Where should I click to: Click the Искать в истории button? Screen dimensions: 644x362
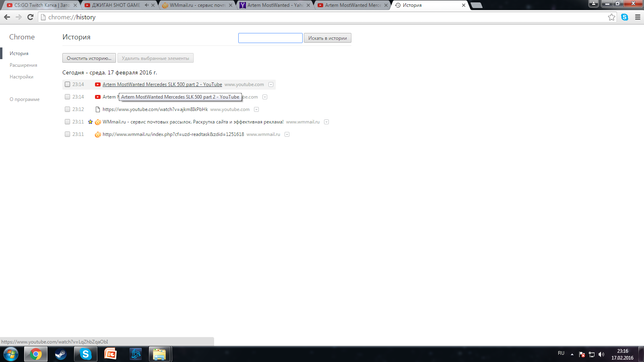pos(328,38)
